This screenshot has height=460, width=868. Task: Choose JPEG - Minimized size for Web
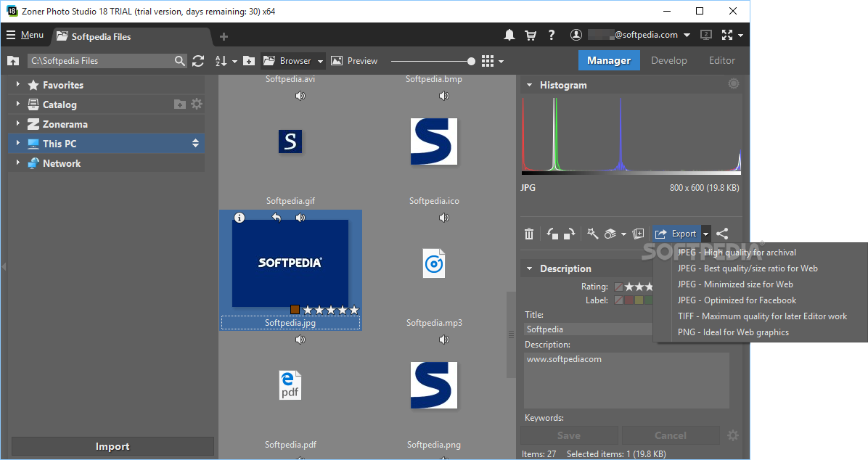tap(735, 284)
